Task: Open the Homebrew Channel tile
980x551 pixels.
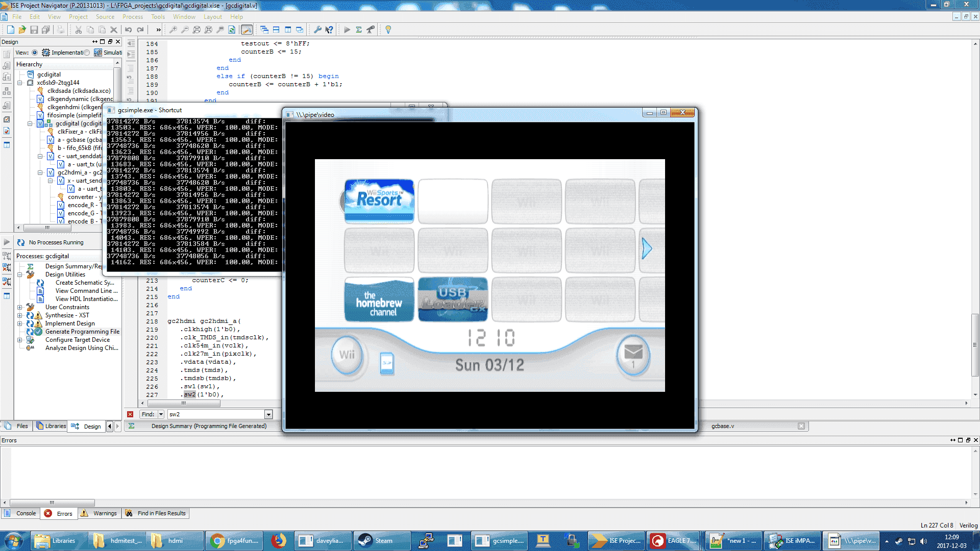Action: [379, 299]
